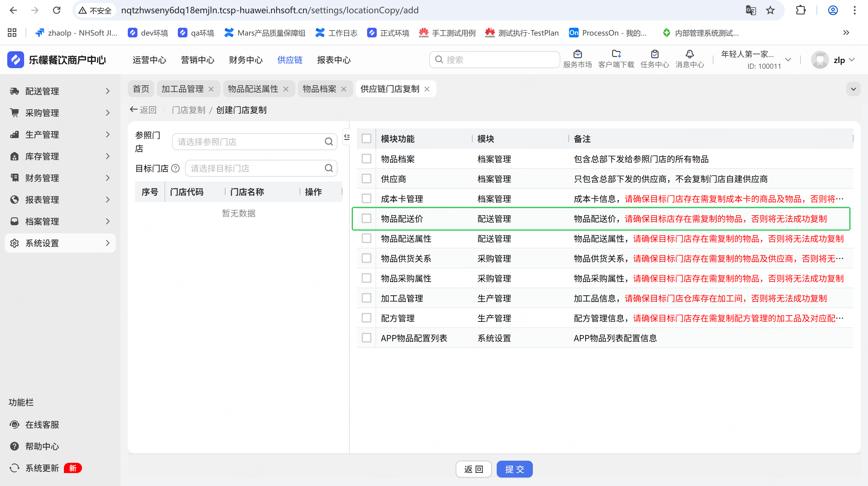The height and width of the screenshot is (486, 868).
Task: Open the 服务市场 icon
Action: click(x=577, y=54)
